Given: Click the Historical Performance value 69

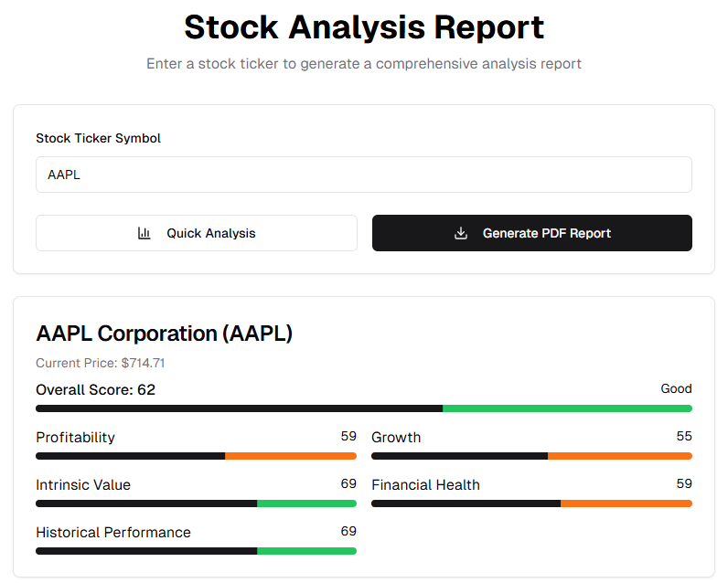Looking at the screenshot, I should pos(348,531).
